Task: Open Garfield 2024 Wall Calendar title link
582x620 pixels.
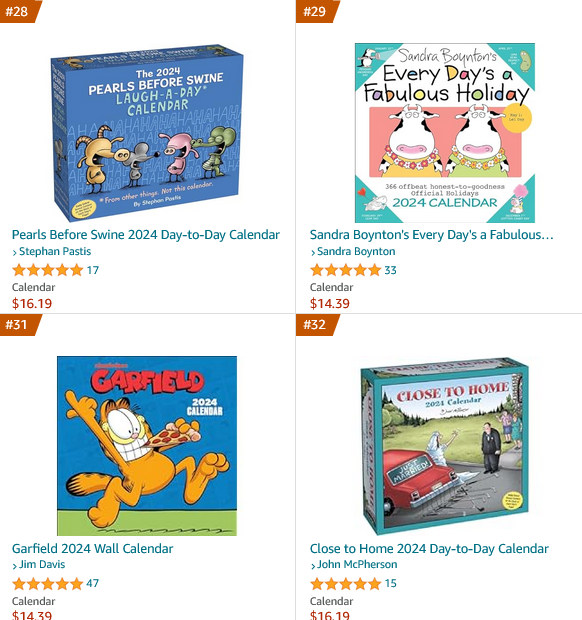Action: [x=93, y=548]
